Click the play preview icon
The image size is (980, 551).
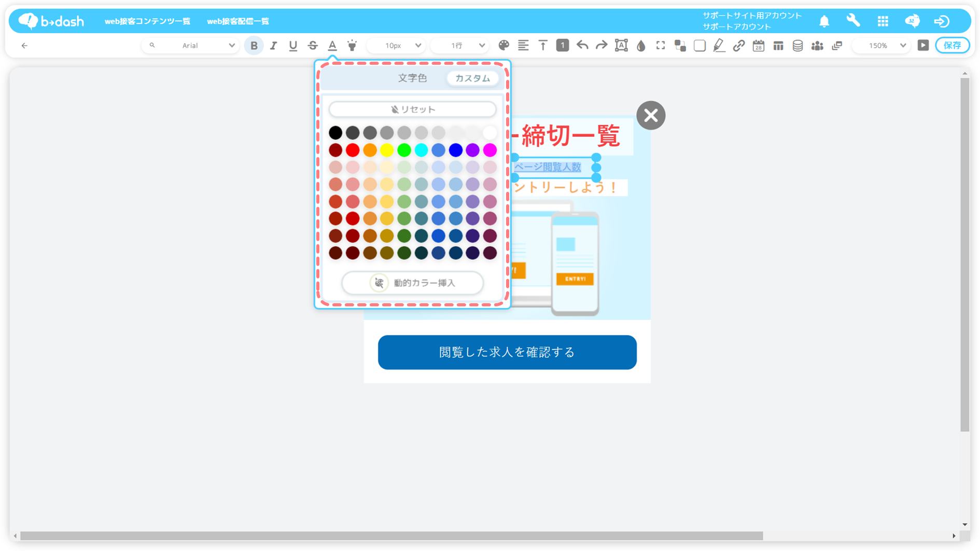[x=923, y=46]
